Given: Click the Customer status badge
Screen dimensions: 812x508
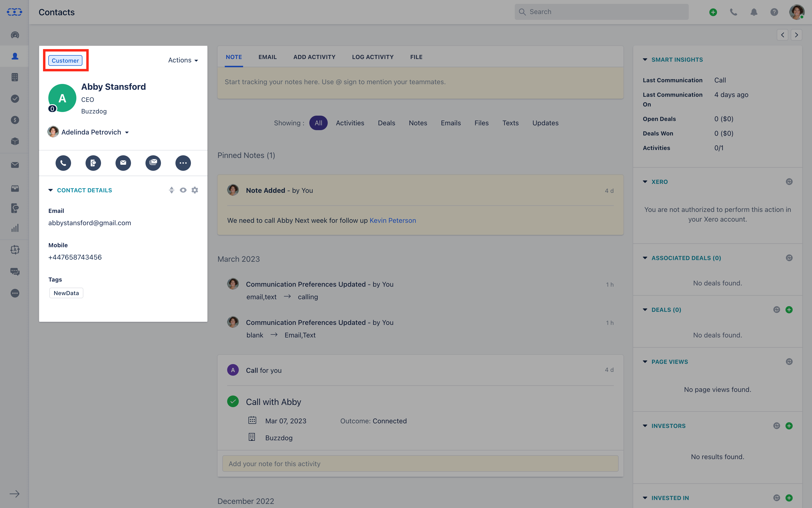Looking at the screenshot, I should (x=65, y=60).
